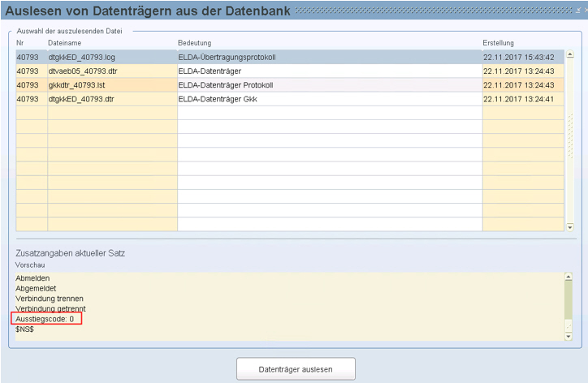Click the Ausstiegscode: 0 line in preview
The width and height of the screenshot is (588, 383).
(x=46, y=320)
